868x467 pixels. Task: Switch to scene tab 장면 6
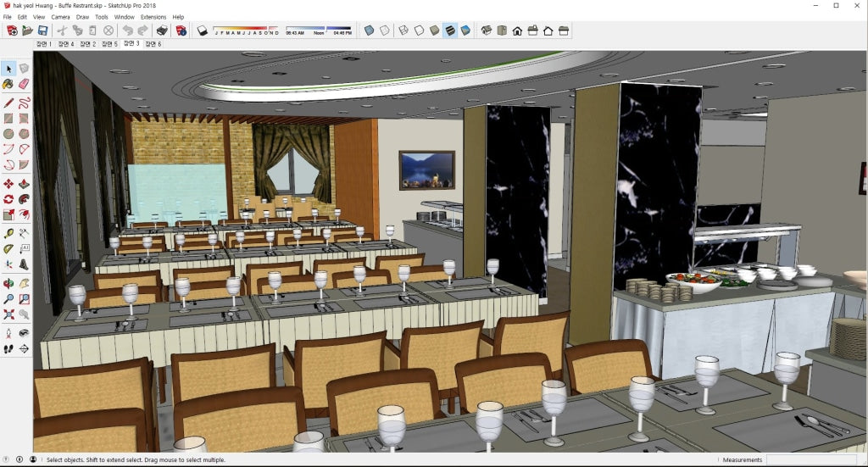[153, 44]
